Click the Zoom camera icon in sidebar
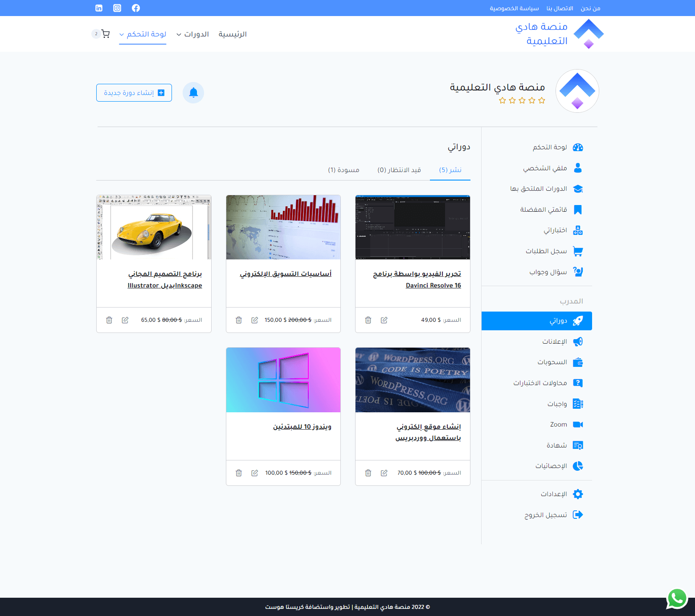695x616 pixels. coord(578,424)
